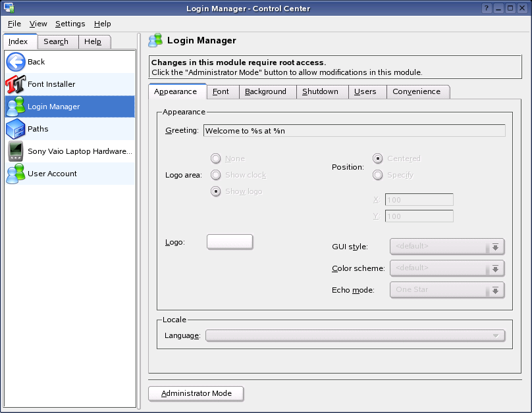This screenshot has height=413, width=532.
Task: Open the Font Installer module icon
Action: (16, 84)
